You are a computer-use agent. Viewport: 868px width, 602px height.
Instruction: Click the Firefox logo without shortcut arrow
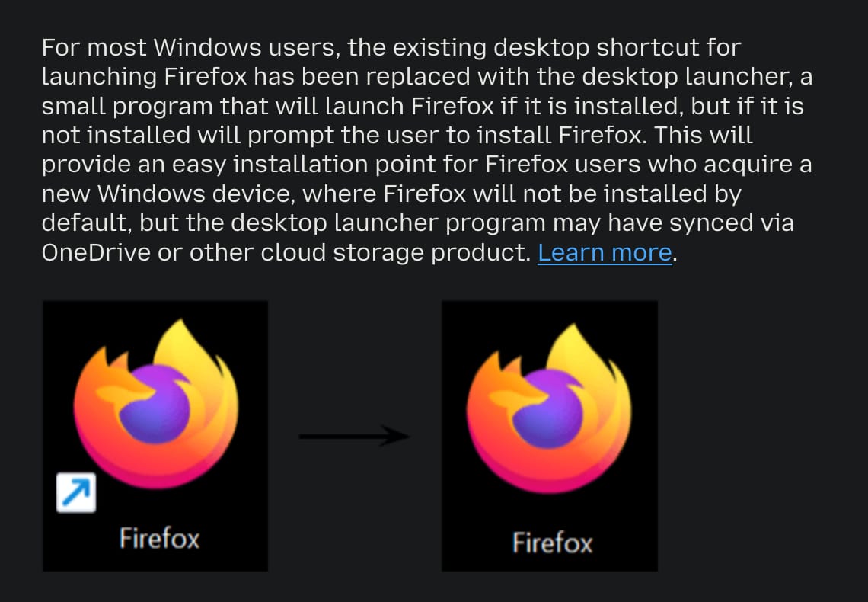[548, 408]
